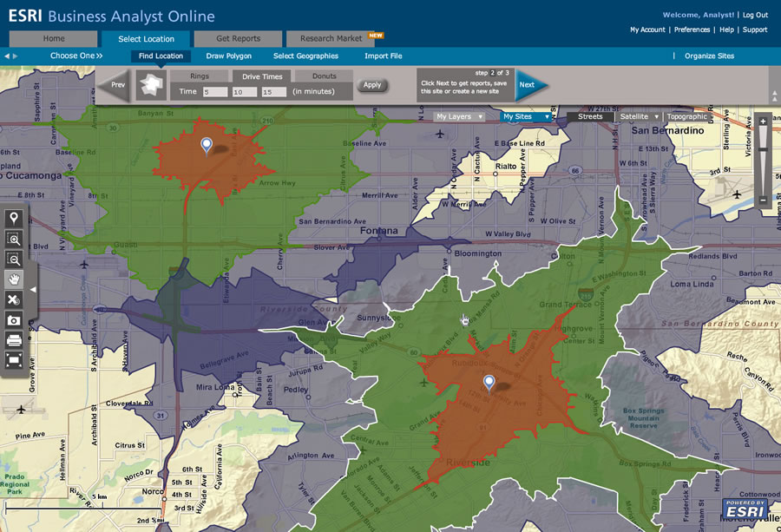Open the Preferences link
This screenshot has height=532, width=781.
tap(692, 30)
